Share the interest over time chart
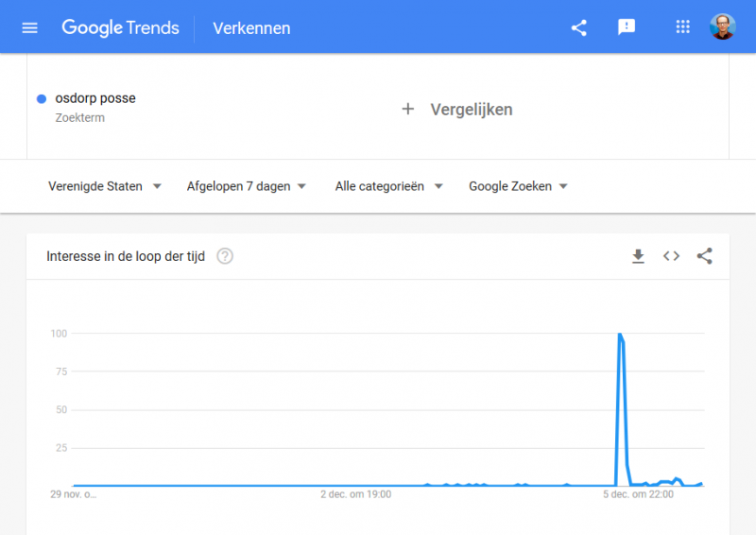This screenshot has width=756, height=535. pos(704,255)
